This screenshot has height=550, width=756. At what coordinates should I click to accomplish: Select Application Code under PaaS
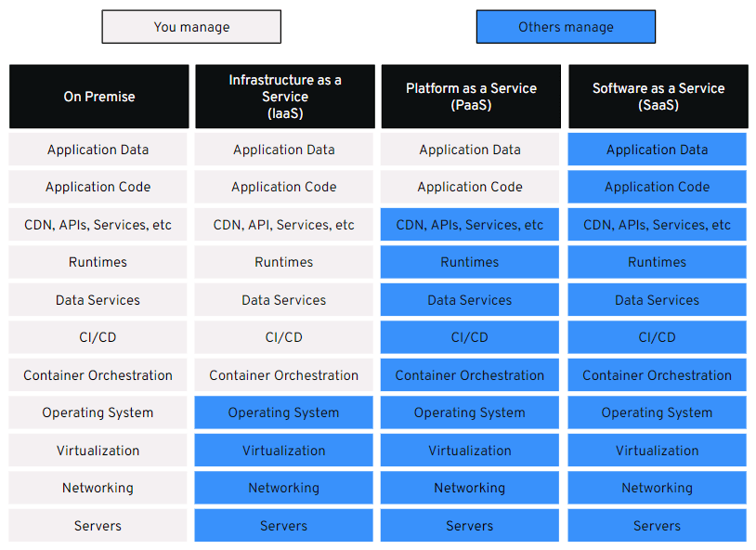click(x=470, y=187)
